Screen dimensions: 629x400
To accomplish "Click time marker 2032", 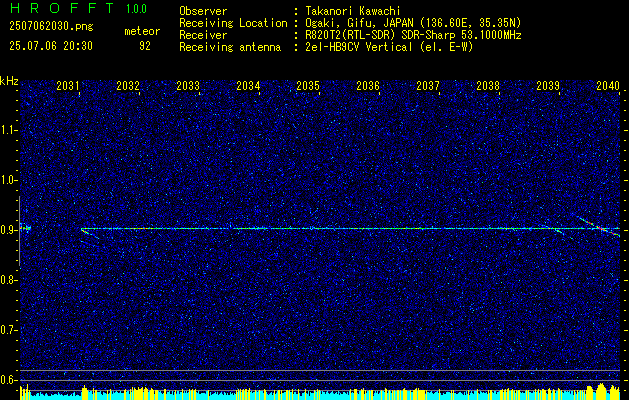I will pos(128,86).
